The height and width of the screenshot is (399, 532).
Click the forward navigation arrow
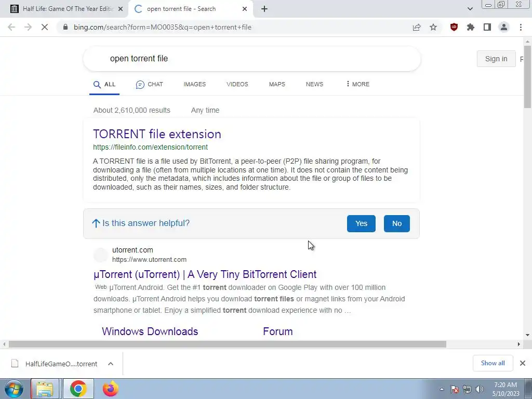28,27
